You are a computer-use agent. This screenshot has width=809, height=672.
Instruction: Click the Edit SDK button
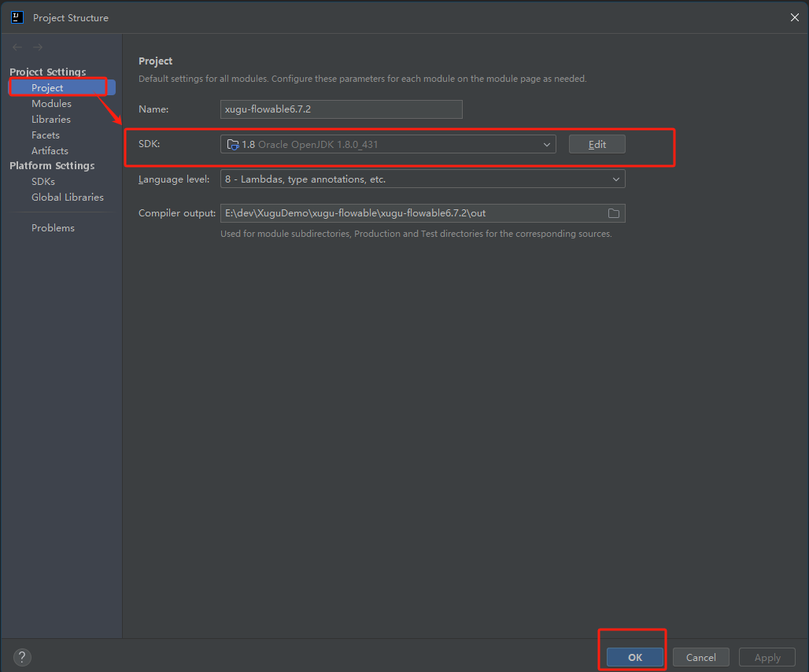pos(597,145)
